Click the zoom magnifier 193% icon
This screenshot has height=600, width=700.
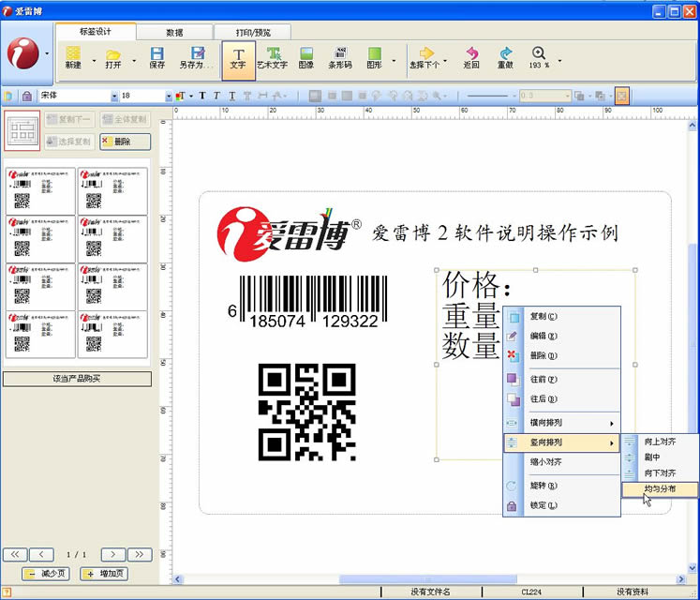coord(539,52)
